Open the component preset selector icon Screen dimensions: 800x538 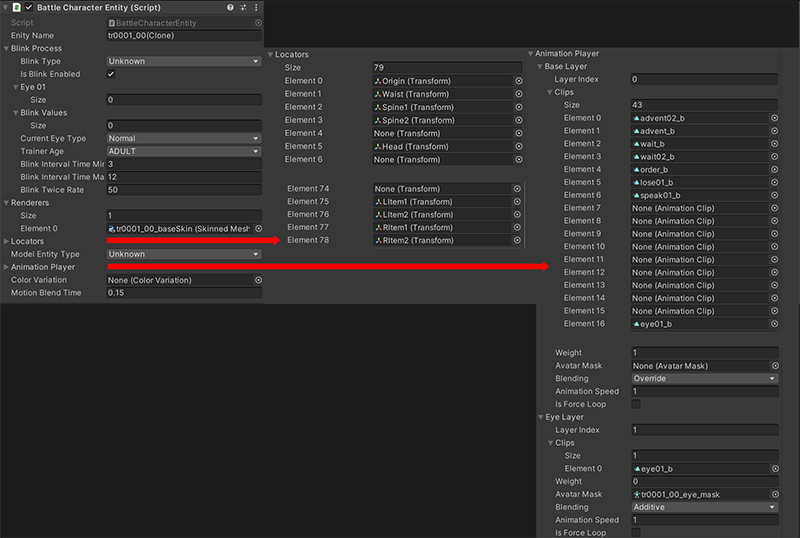[x=243, y=8]
